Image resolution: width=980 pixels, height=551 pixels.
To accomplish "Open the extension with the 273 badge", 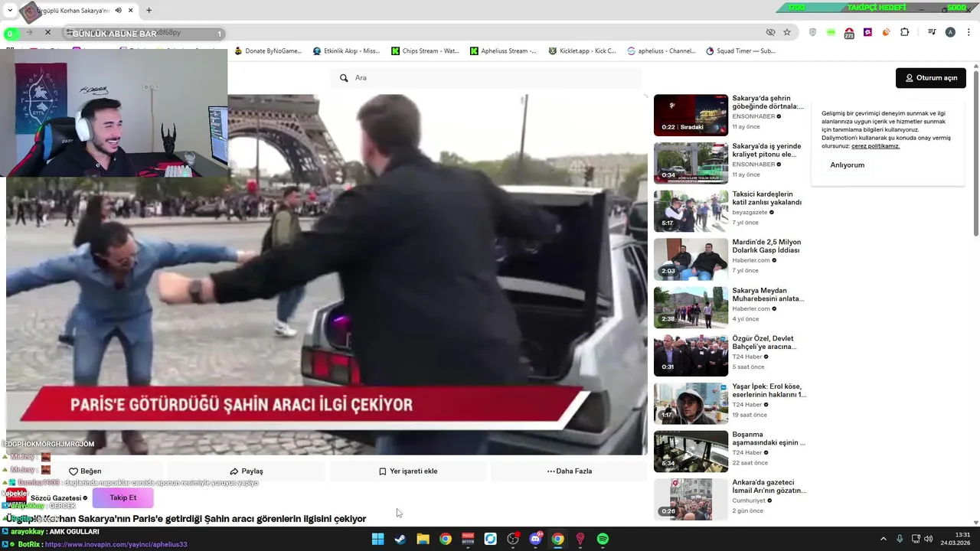I will point(849,33).
